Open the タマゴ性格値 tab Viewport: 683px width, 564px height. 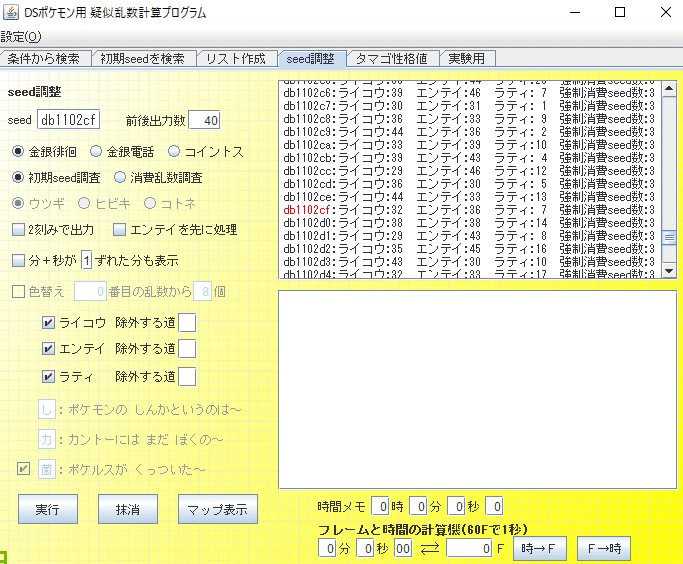(x=392, y=58)
